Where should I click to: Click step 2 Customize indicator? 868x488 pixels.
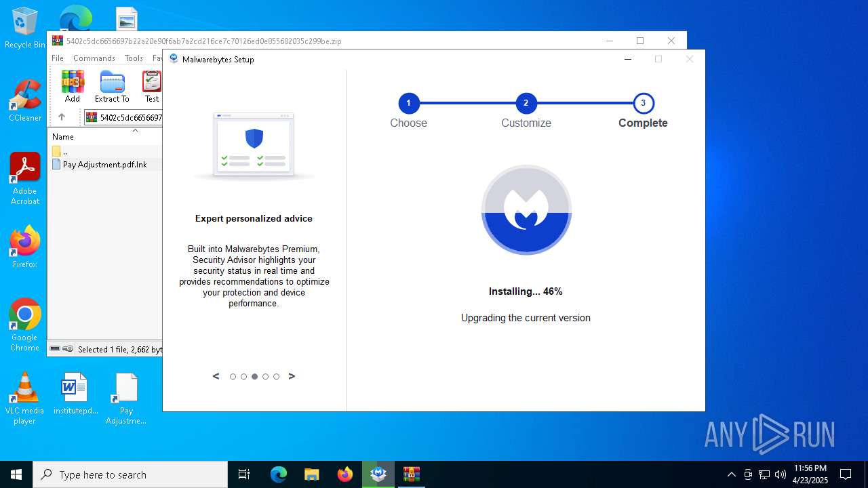(x=526, y=103)
